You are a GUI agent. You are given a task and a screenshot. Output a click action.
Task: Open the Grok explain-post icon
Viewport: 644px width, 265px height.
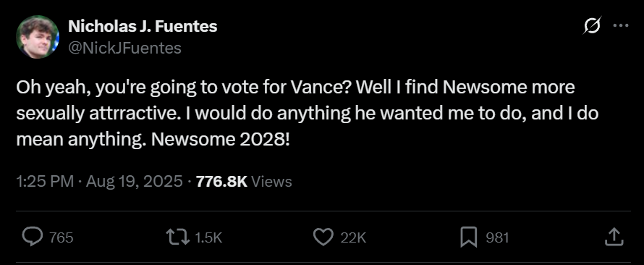pos(592,25)
